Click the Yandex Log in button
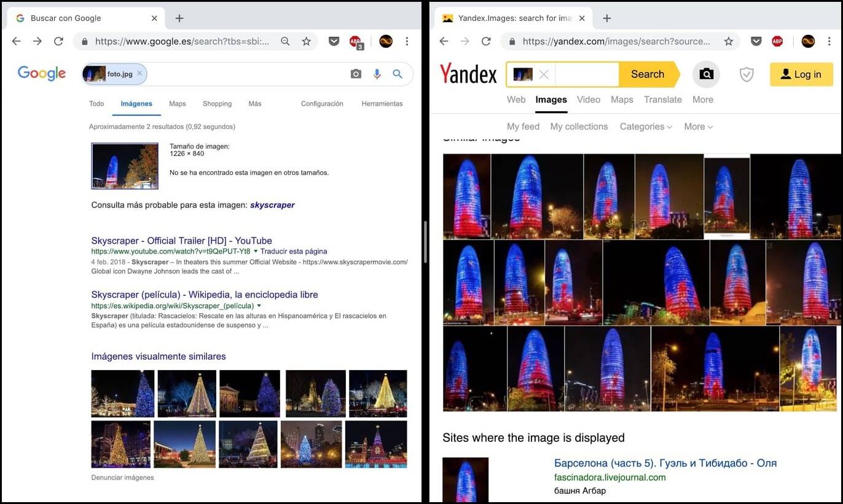 click(x=801, y=74)
